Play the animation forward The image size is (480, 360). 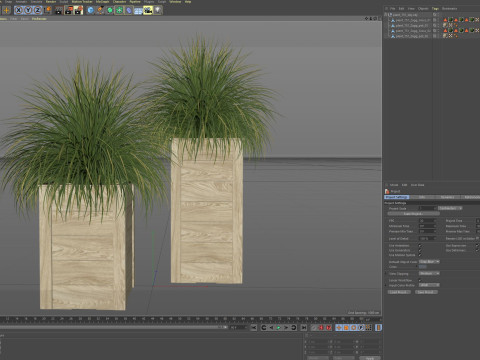click(279, 328)
